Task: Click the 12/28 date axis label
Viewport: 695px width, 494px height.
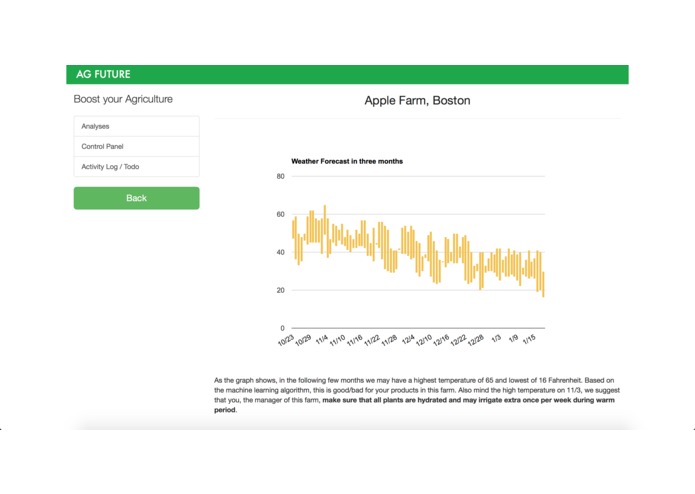Action: tap(476, 340)
